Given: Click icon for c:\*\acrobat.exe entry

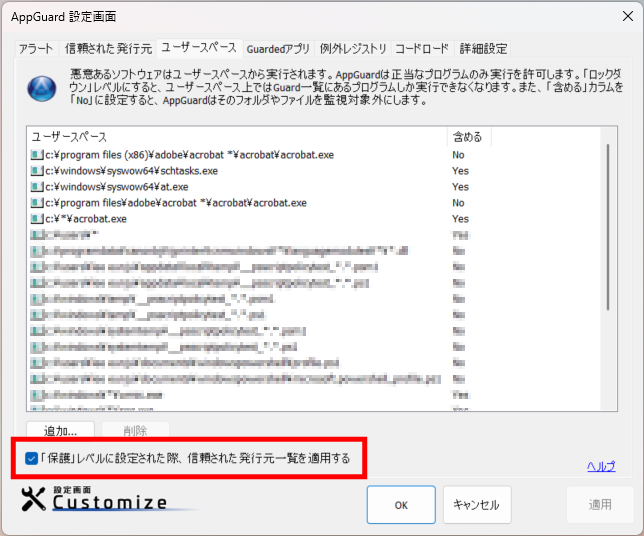Looking at the screenshot, I should [37, 218].
